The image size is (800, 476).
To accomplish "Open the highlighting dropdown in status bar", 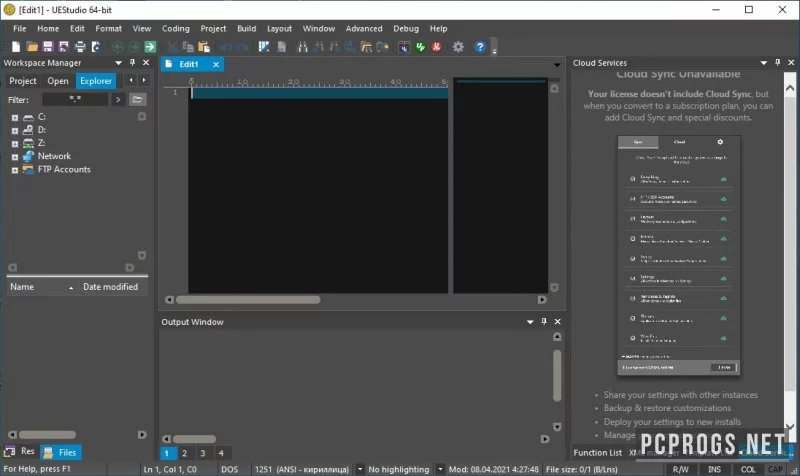I will point(440,469).
